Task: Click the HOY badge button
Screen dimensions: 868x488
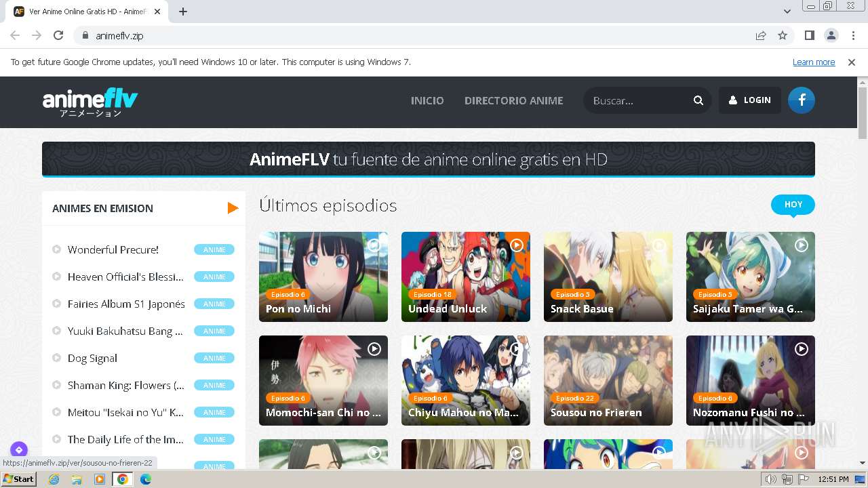Action: (x=793, y=205)
